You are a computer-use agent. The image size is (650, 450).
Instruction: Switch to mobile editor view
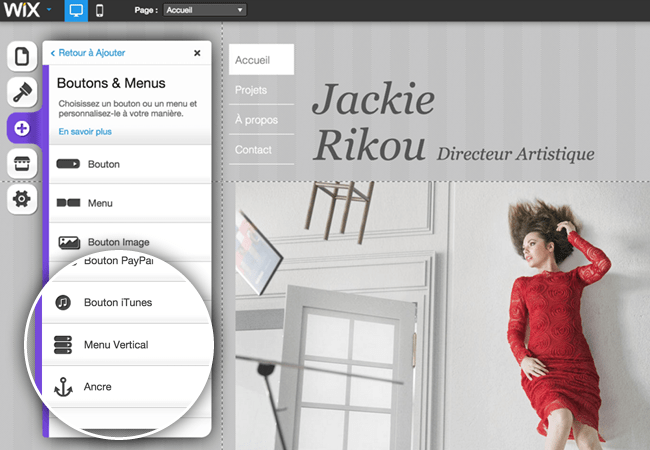coord(99,10)
